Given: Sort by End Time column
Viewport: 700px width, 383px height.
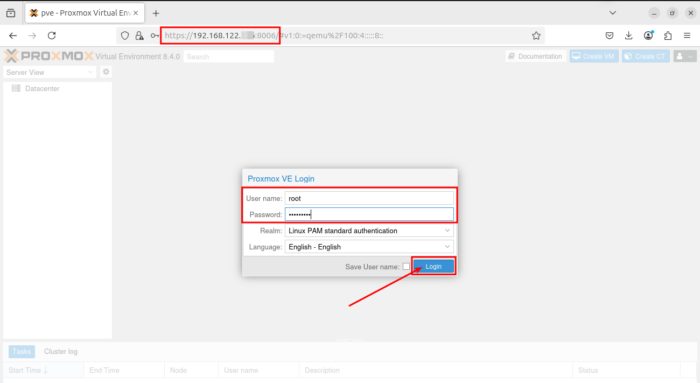Looking at the screenshot, I should click(x=124, y=370).
